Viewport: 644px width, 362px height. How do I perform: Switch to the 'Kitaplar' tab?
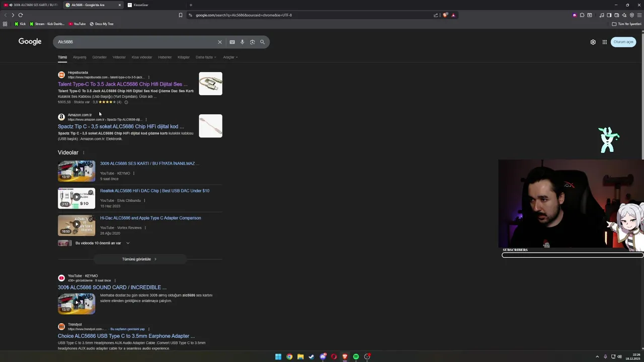click(184, 57)
